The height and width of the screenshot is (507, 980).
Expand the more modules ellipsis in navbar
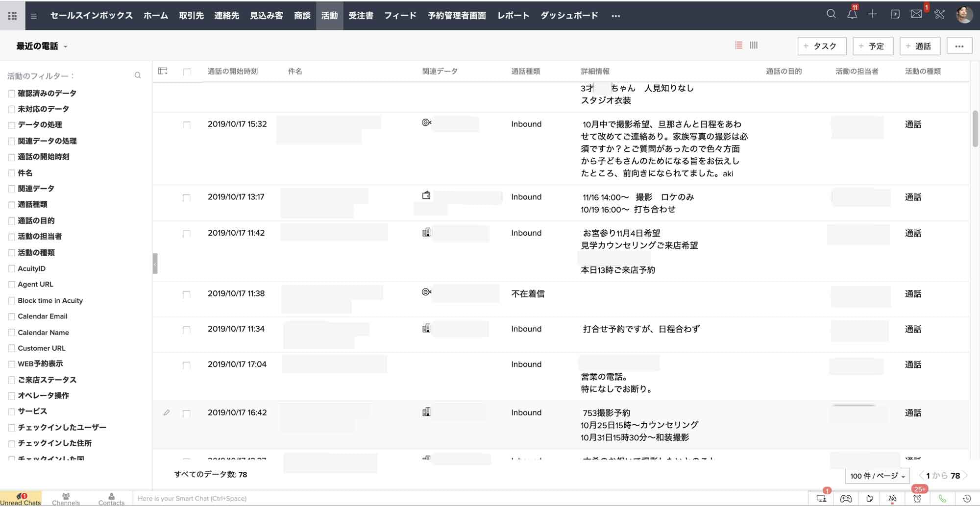point(615,16)
